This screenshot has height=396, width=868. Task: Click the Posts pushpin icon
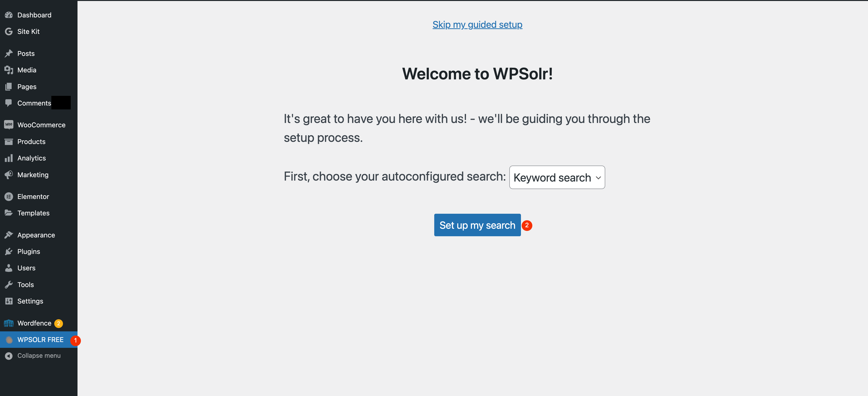(x=9, y=53)
